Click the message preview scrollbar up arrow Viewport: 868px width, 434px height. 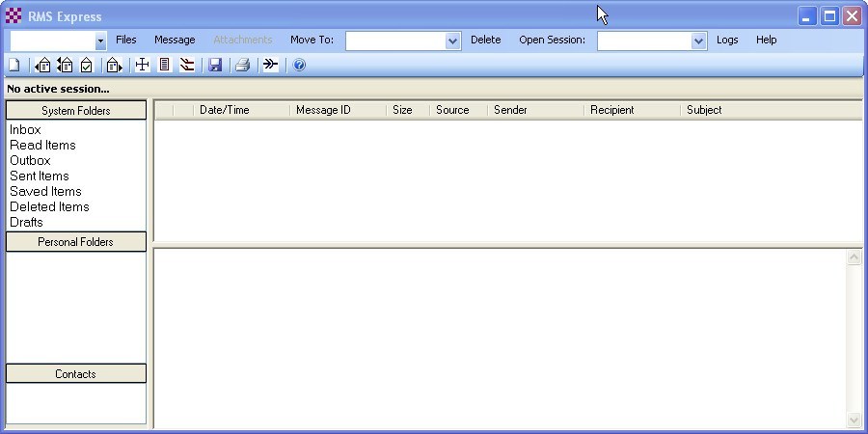[x=854, y=258]
